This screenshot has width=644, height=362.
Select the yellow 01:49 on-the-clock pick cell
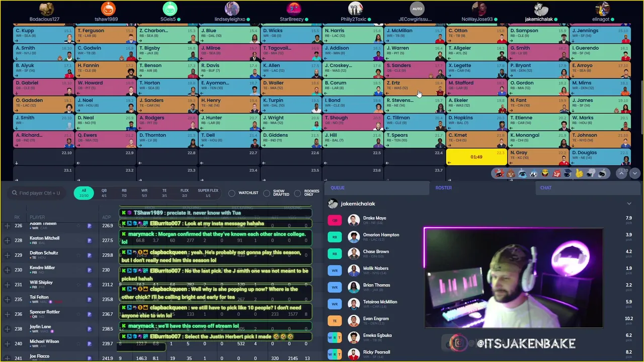[476, 157]
